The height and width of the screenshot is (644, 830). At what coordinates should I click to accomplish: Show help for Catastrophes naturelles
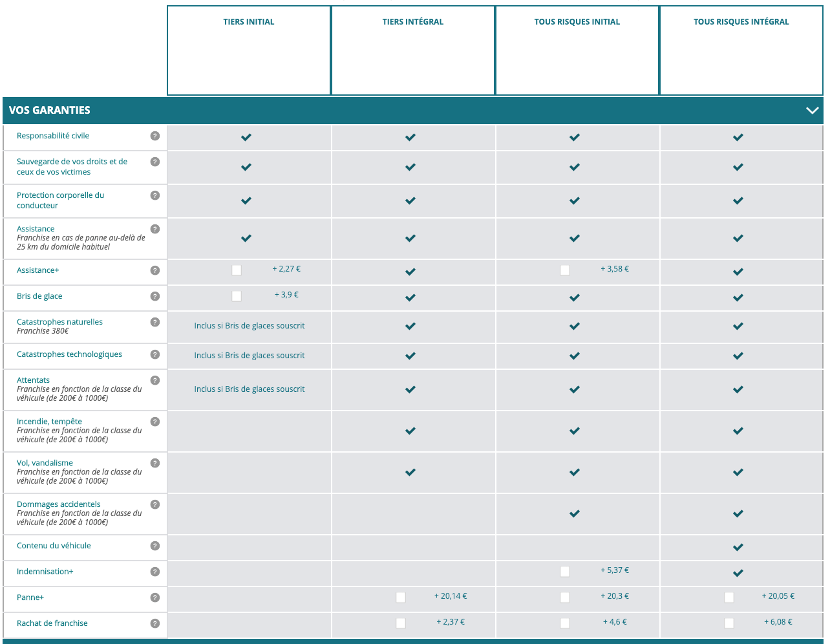(154, 322)
